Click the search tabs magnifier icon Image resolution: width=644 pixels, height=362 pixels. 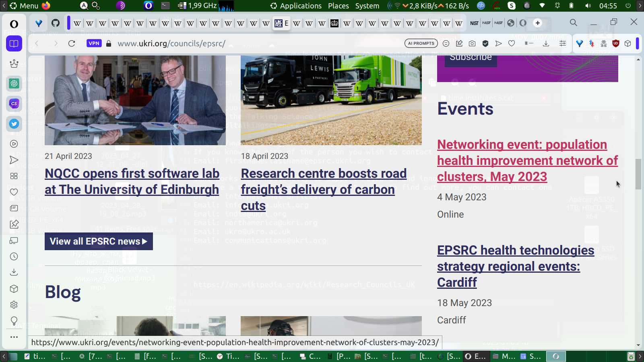pyautogui.click(x=573, y=23)
